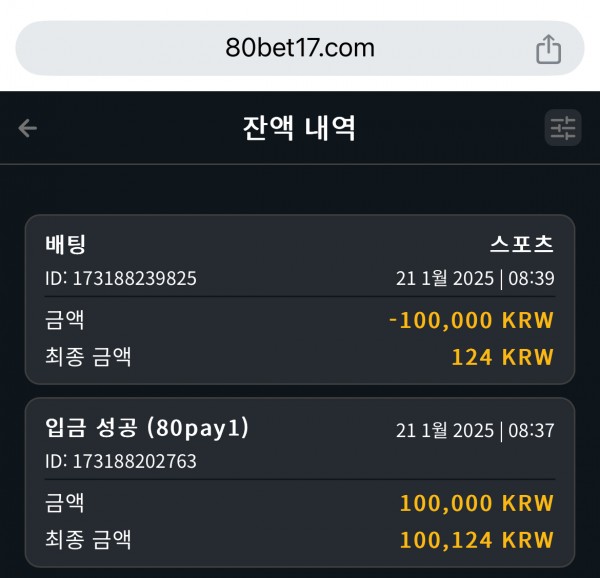Open the 입금 성공 (80pay1) entry
600x578 pixels.
[x=300, y=482]
